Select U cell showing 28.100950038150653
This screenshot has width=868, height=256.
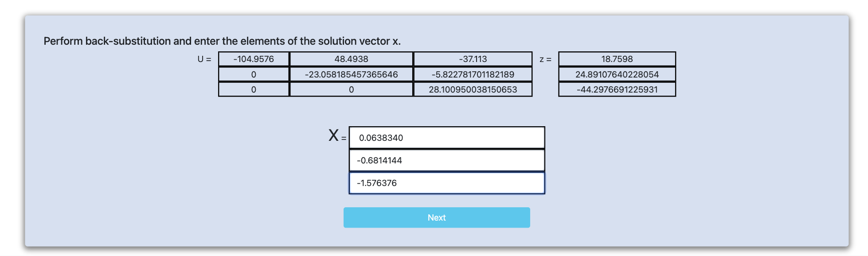473,89
